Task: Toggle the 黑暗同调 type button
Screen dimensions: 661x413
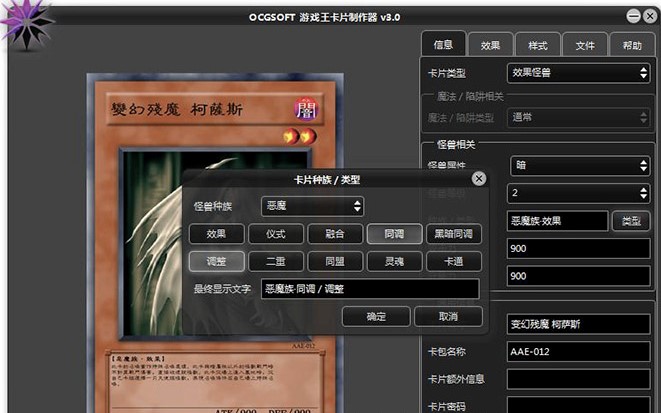Action: [x=454, y=234]
